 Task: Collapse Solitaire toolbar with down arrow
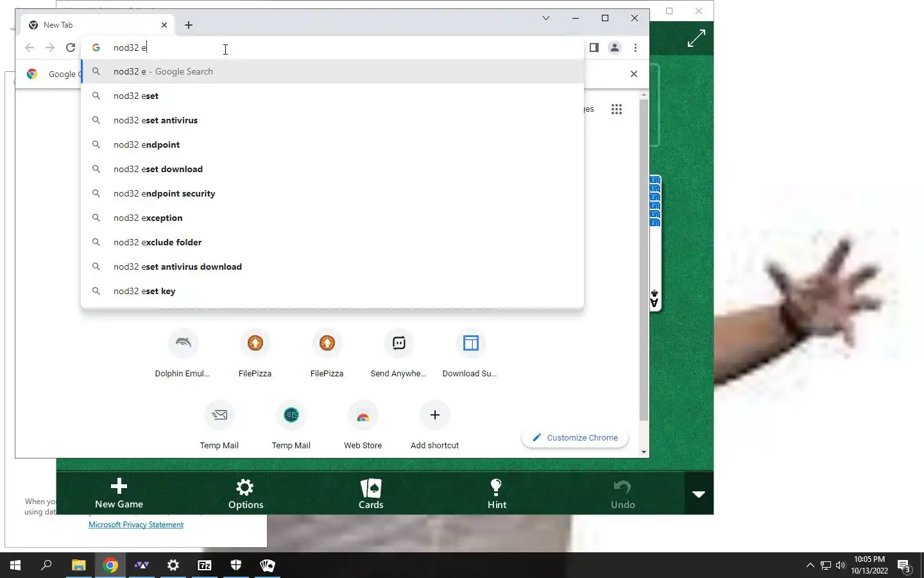pos(699,494)
